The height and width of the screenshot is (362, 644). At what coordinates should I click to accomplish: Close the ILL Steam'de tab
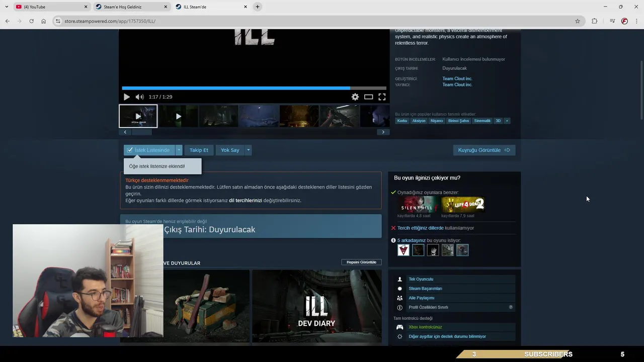tap(246, 7)
